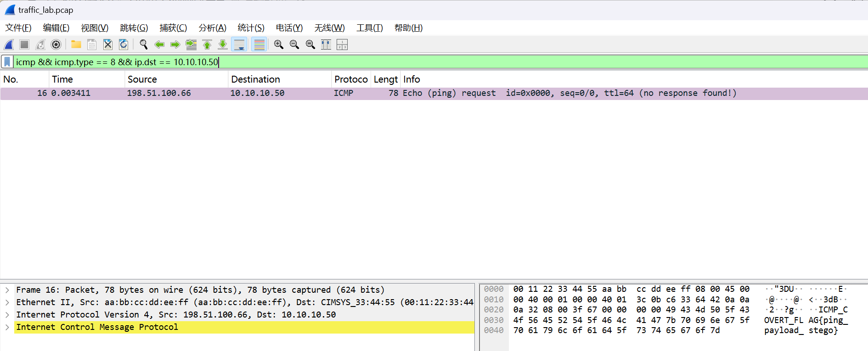Expand Internet Control Message Protocol layer
Screen dimensions: 868x351
pos(7,327)
